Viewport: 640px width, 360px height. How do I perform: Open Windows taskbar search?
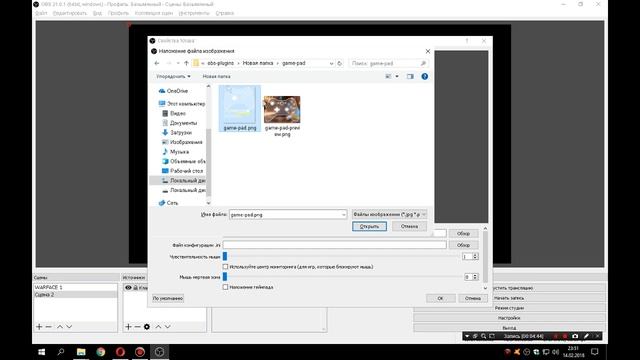pyautogui.click(x=61, y=352)
